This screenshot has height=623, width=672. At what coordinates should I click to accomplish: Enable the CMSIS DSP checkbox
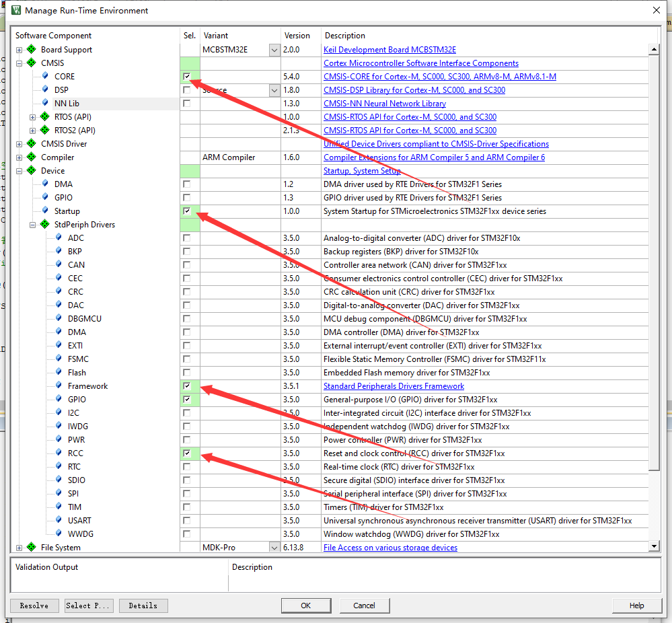(186, 89)
